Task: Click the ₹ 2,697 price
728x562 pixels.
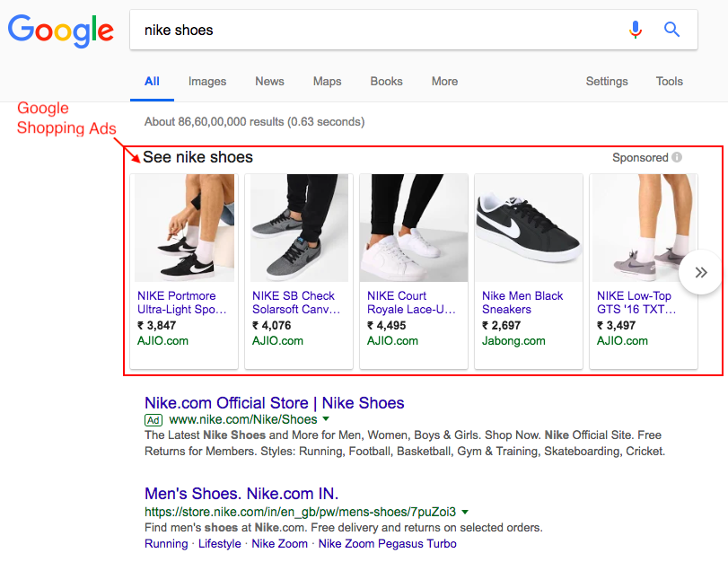Action: (x=502, y=326)
